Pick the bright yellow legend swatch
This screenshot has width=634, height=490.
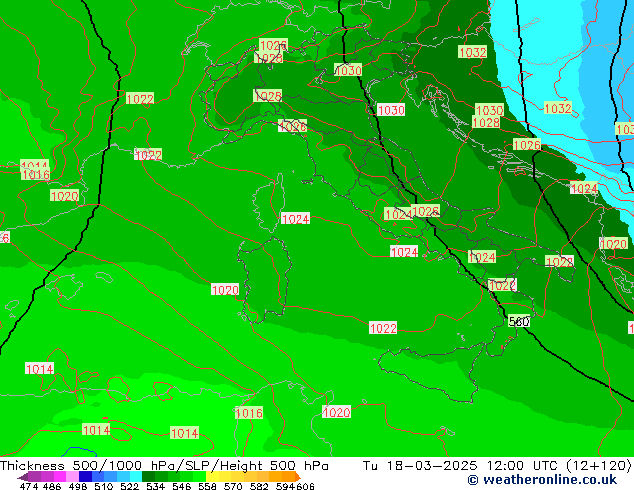click(212, 477)
